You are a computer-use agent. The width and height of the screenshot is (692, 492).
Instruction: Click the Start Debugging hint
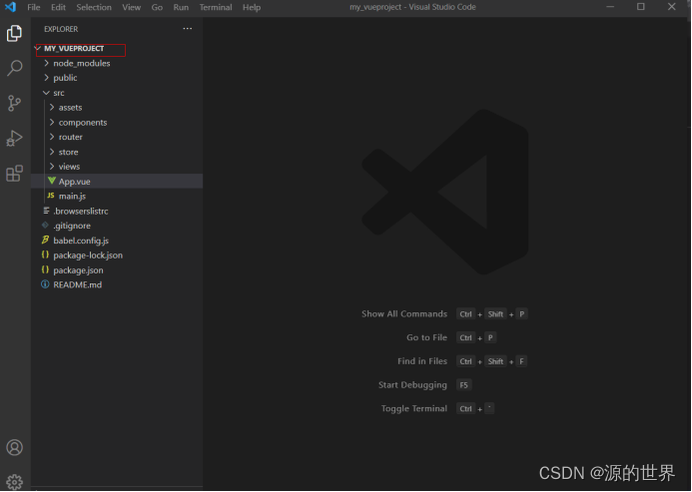coord(413,385)
